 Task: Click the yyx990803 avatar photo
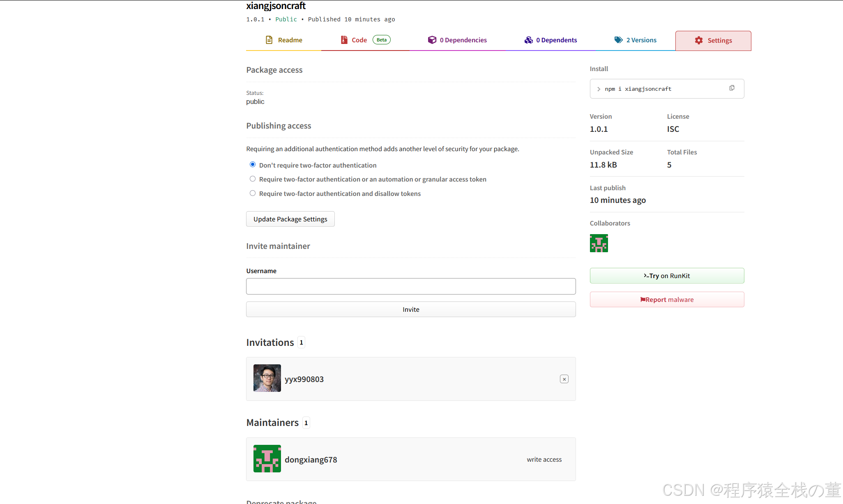tap(267, 378)
